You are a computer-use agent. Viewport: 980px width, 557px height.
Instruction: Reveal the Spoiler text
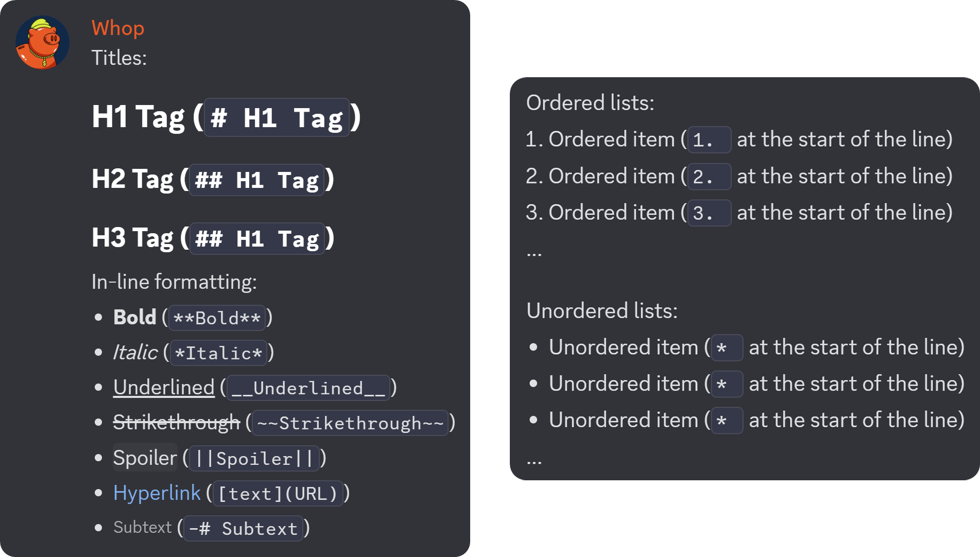145,458
